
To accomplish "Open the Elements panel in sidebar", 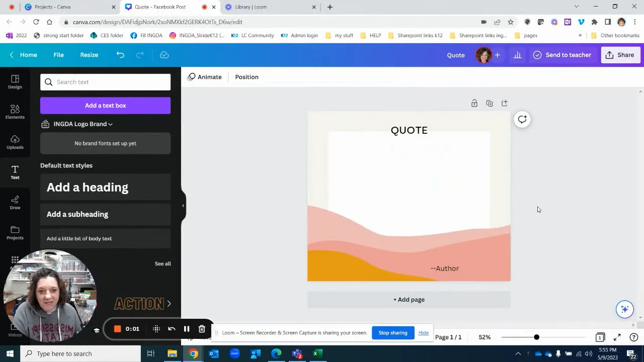I will [x=15, y=112].
